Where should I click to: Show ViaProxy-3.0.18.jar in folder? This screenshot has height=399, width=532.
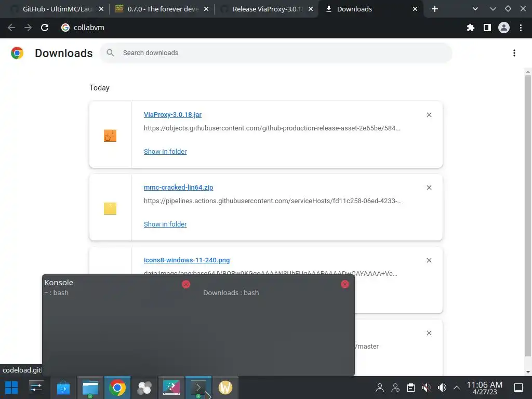pyautogui.click(x=165, y=151)
